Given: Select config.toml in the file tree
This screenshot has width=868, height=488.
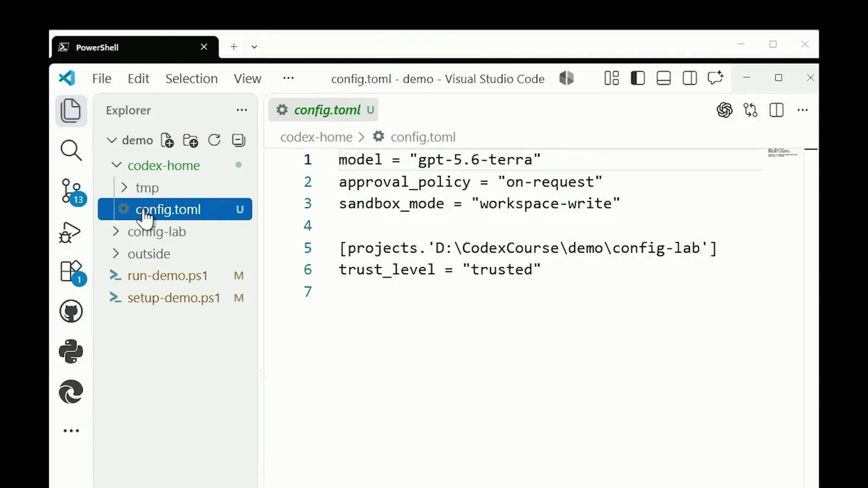Looking at the screenshot, I should pyautogui.click(x=175, y=209).
